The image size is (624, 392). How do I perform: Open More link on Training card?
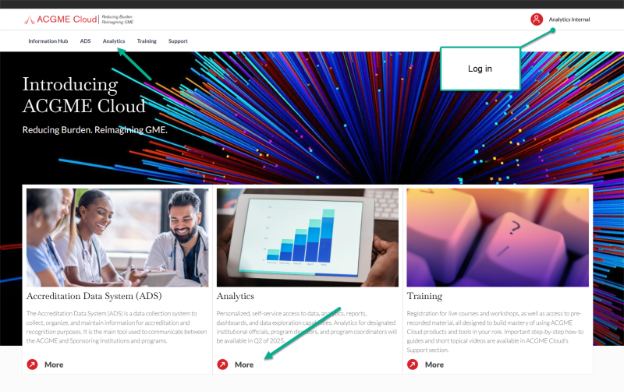click(x=434, y=365)
